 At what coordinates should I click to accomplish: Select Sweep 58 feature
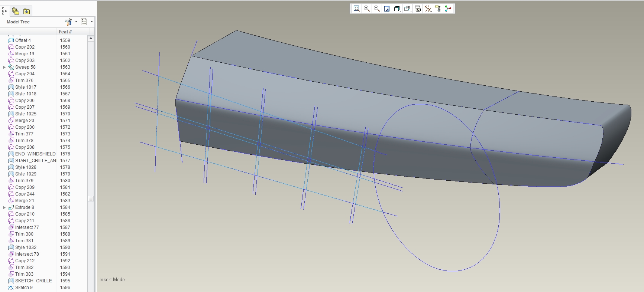(x=25, y=67)
